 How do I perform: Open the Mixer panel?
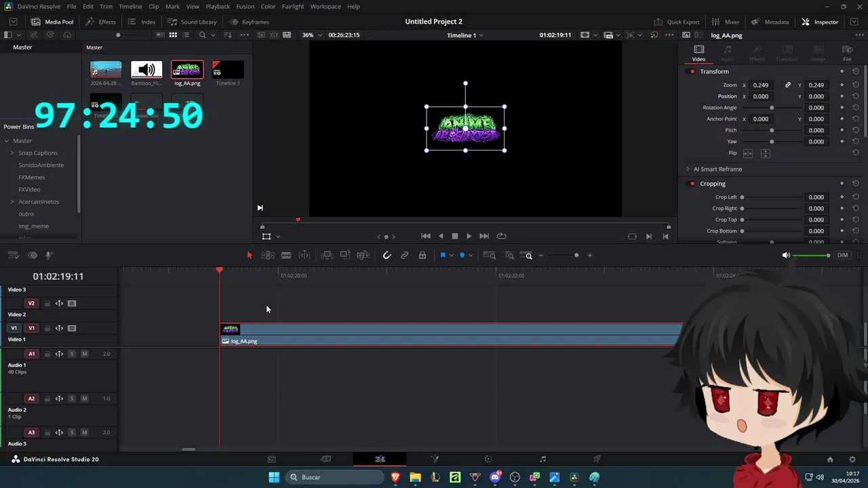[x=726, y=22]
